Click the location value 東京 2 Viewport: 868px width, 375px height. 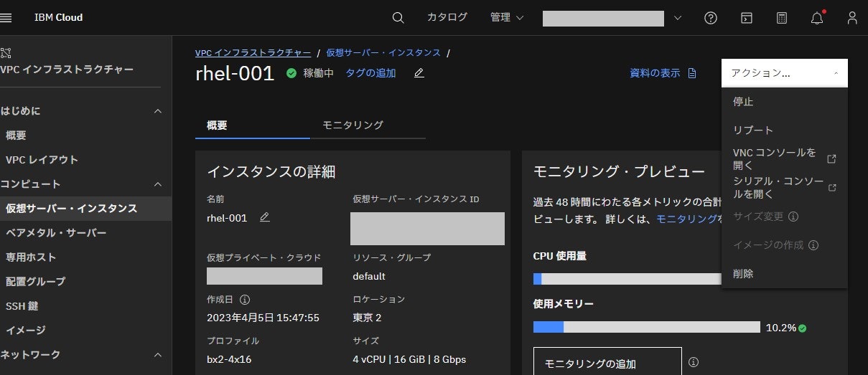tap(367, 318)
